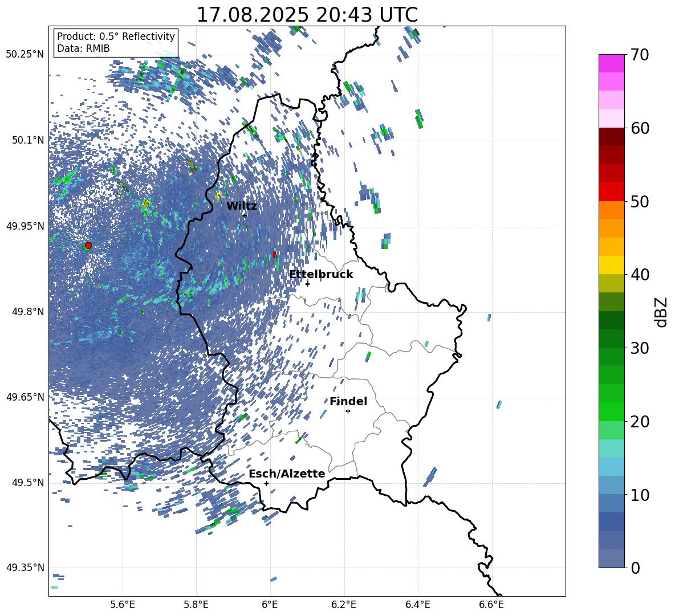Click the 6°E longitude label

coord(270,605)
